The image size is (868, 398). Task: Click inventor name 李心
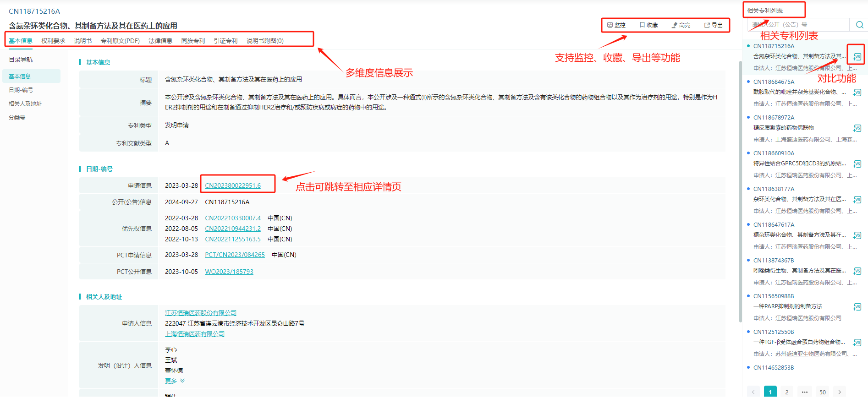(171, 350)
